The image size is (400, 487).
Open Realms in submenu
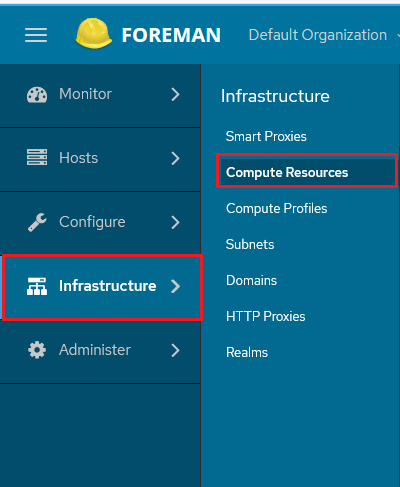pos(247,352)
